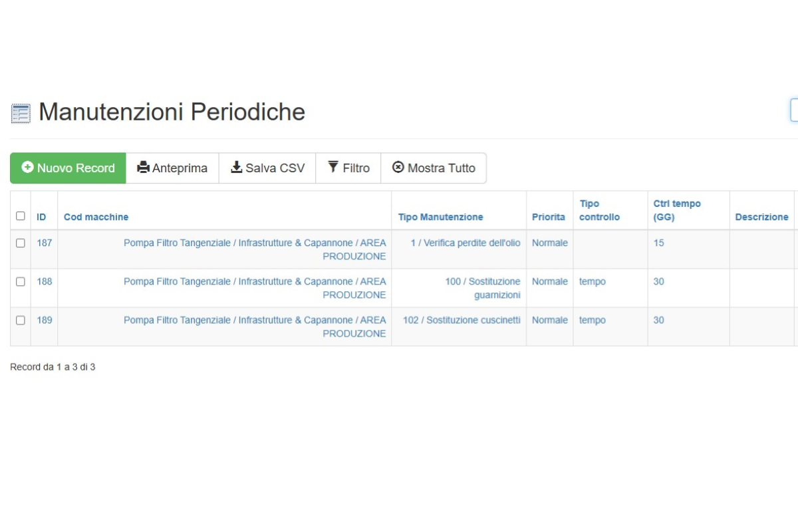
Task: Click the table icon beside Manutenzioni Periodiche title
Action: click(21, 113)
